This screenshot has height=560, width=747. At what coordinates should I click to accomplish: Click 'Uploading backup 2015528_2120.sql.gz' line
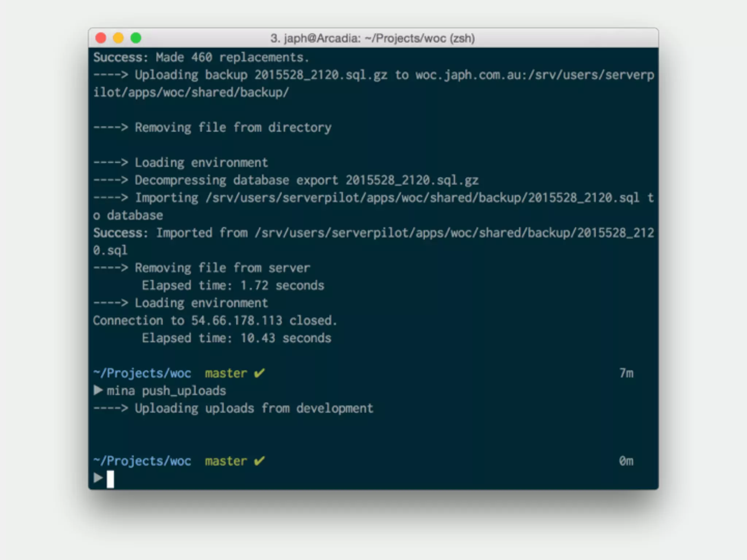pos(374,75)
